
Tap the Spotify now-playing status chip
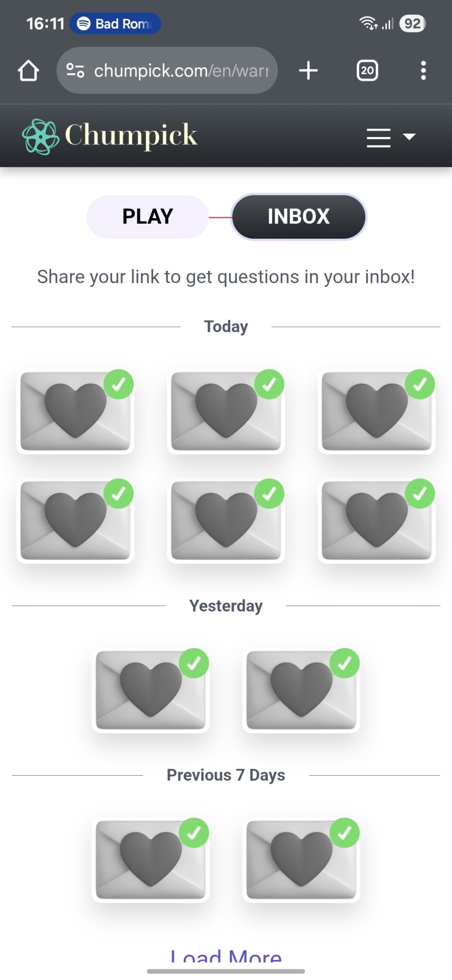[115, 23]
